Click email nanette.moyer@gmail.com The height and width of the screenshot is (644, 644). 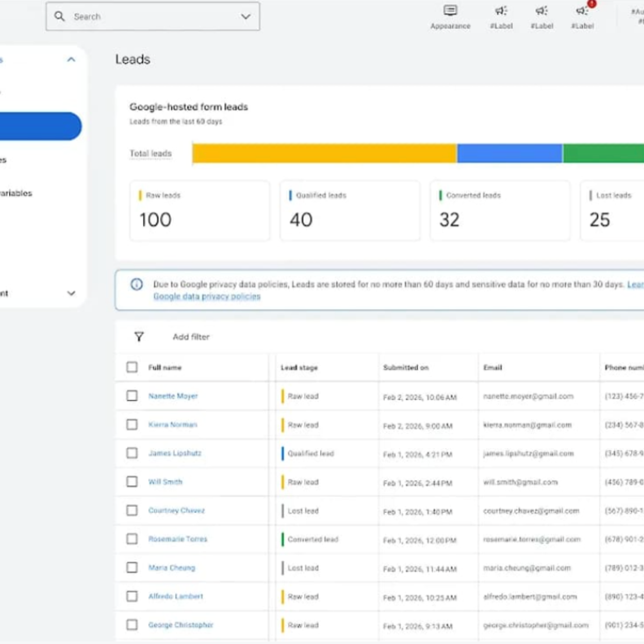[528, 397]
